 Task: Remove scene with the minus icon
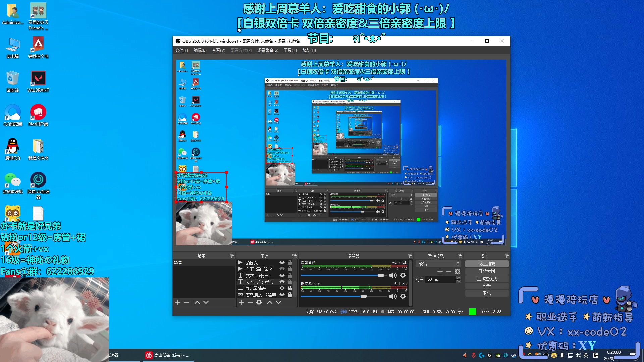[x=186, y=302]
